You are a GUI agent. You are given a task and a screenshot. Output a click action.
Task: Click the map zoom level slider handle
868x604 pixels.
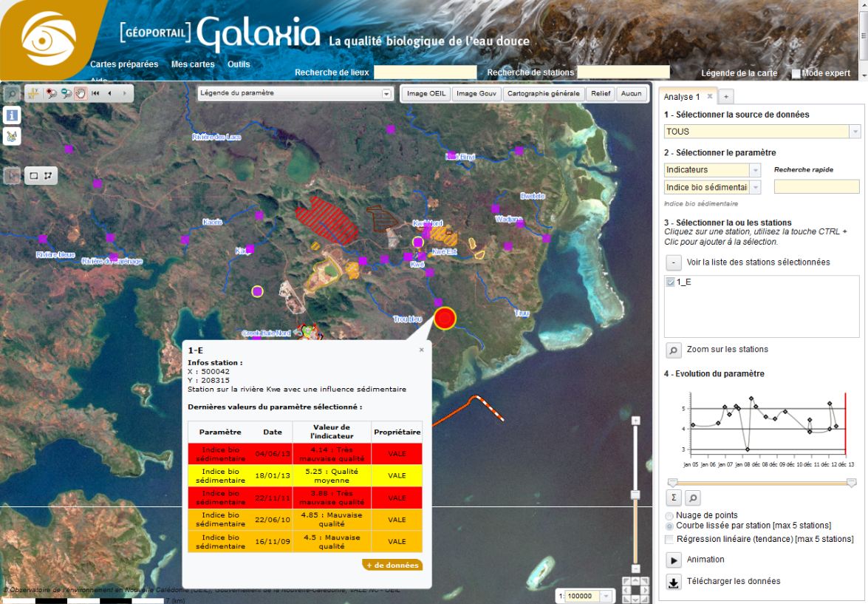tap(635, 495)
